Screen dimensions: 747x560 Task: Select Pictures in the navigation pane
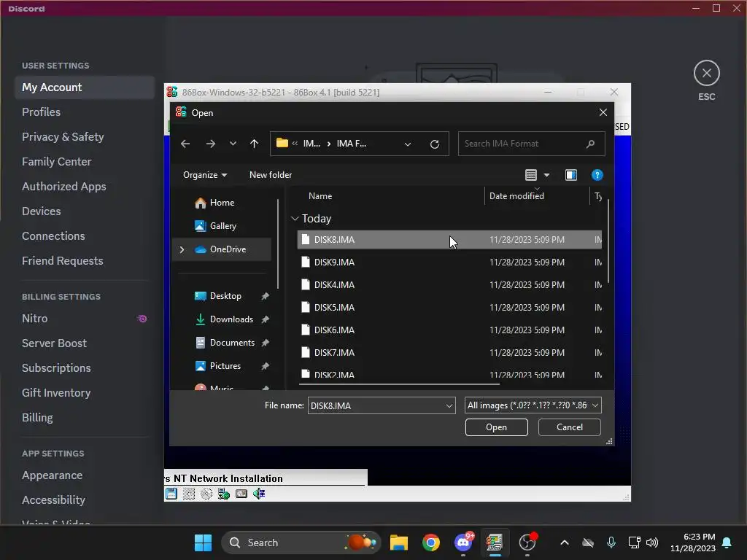tap(225, 366)
